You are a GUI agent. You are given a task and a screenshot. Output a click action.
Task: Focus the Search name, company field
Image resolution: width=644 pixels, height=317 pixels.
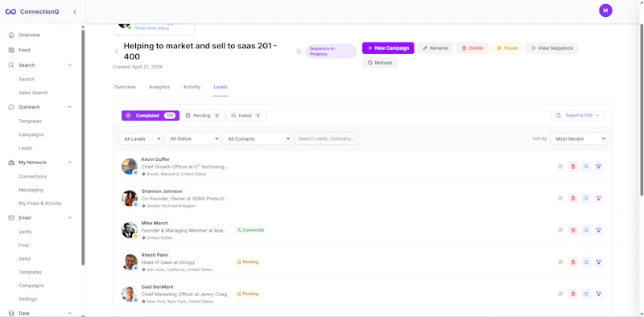tap(326, 139)
